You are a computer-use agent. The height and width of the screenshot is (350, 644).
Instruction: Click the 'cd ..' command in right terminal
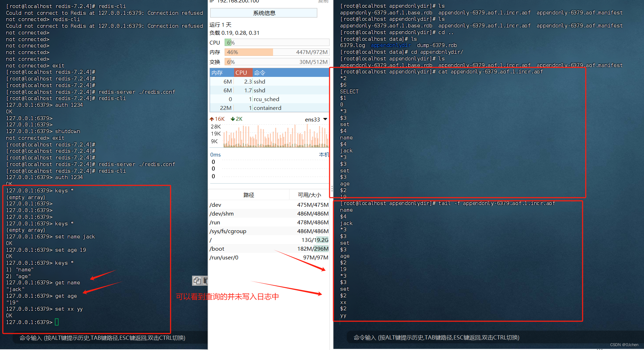[446, 32]
